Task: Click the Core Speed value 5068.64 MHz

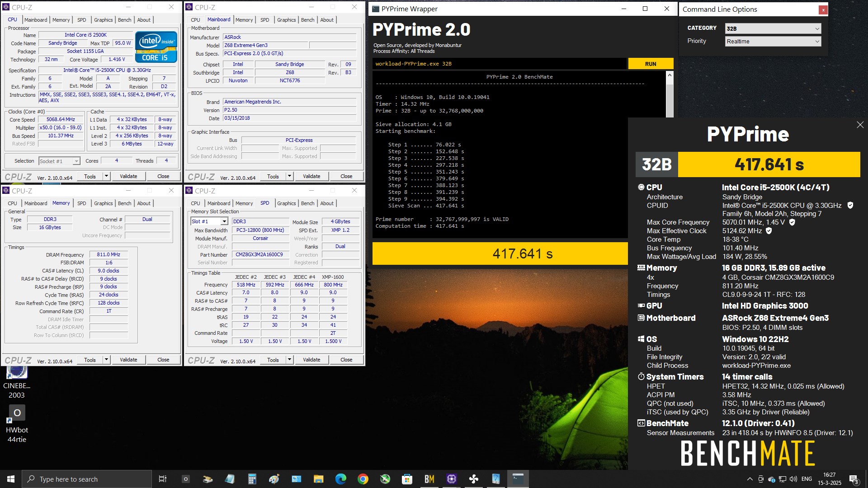Action: (x=61, y=120)
